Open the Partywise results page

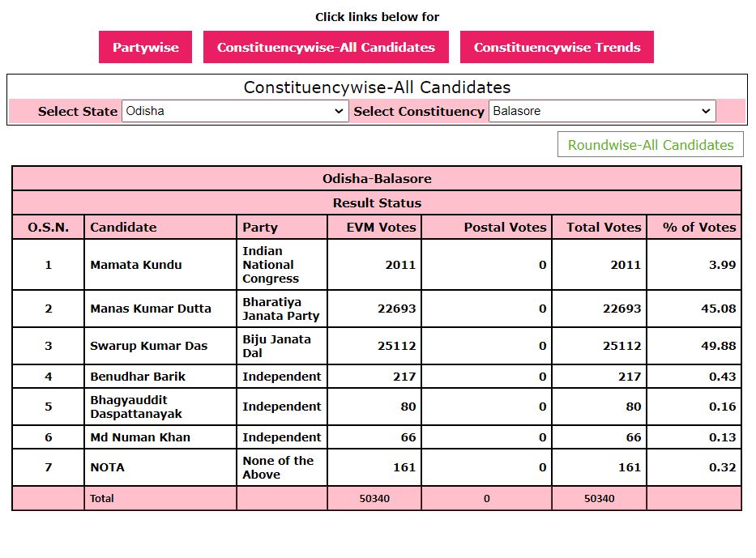click(x=145, y=47)
